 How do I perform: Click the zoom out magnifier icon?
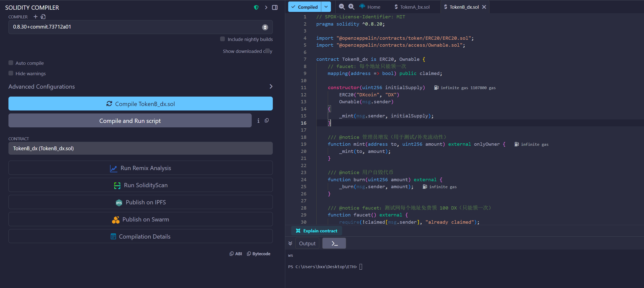point(341,7)
